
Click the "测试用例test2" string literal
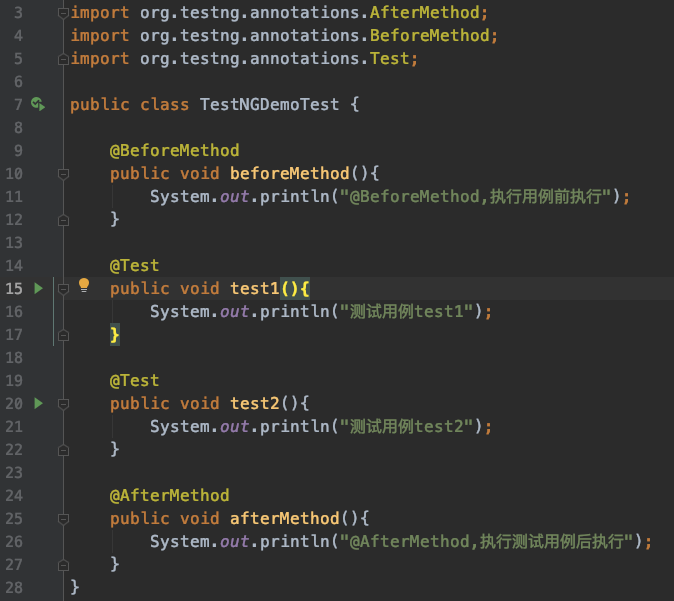click(407, 426)
